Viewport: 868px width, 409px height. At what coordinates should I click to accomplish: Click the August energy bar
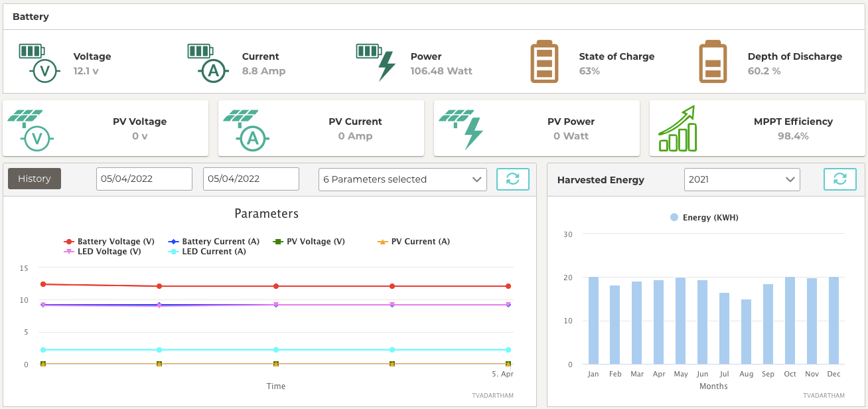(747, 332)
